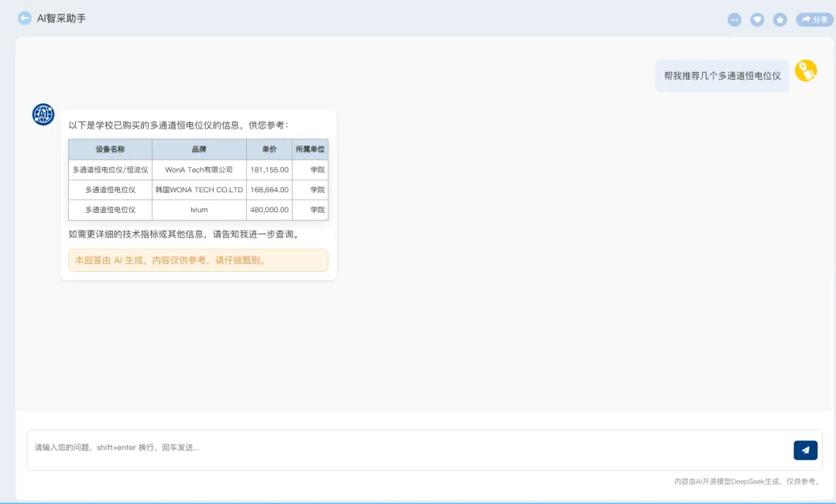Select the WonA Tech有限公司 cell

point(199,170)
